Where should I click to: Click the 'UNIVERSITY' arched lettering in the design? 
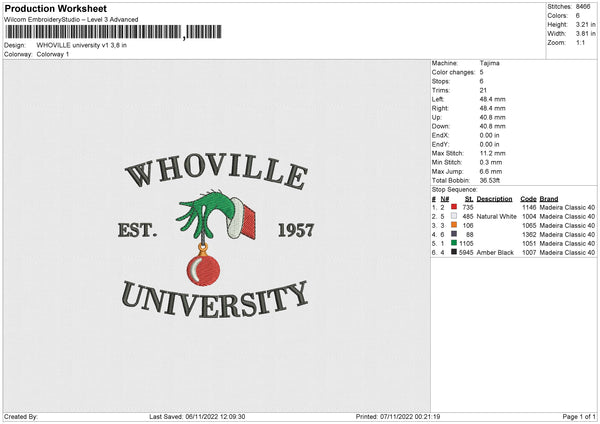tap(215, 300)
